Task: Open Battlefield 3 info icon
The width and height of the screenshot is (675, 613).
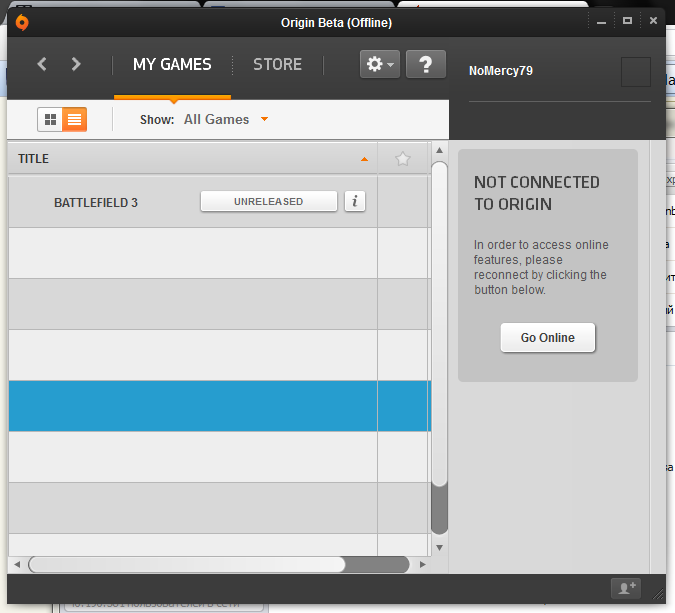Action: [355, 201]
